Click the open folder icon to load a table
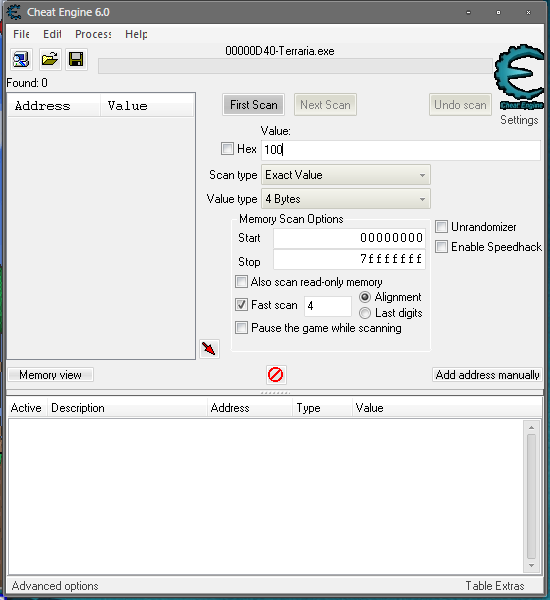This screenshot has width=550, height=600. pos(50,60)
